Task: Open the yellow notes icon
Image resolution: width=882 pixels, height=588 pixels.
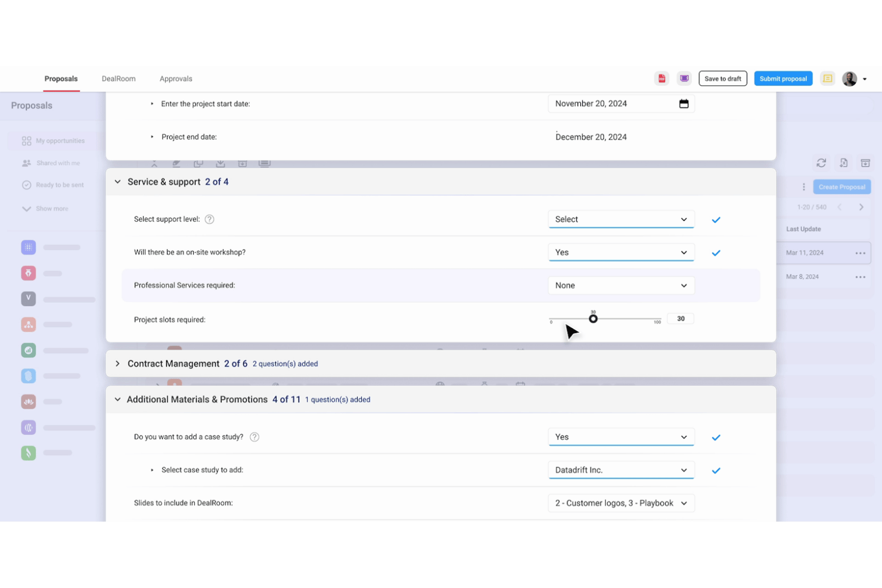Action: (827, 79)
